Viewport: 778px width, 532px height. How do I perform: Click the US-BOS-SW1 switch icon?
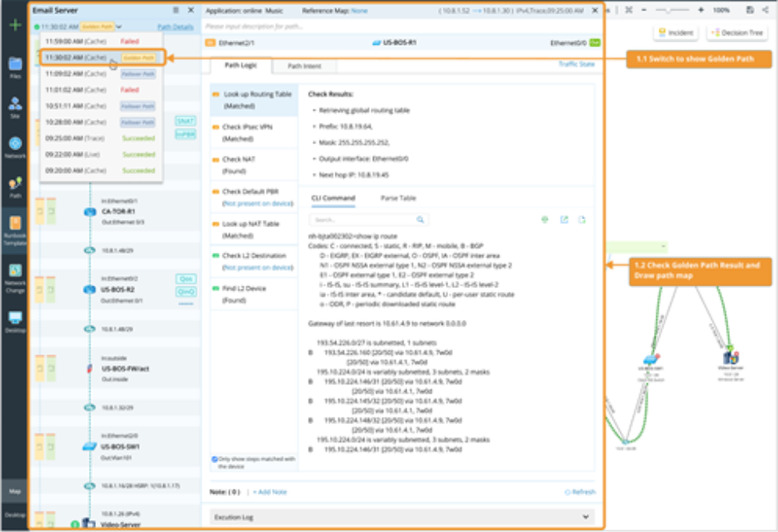(90, 446)
